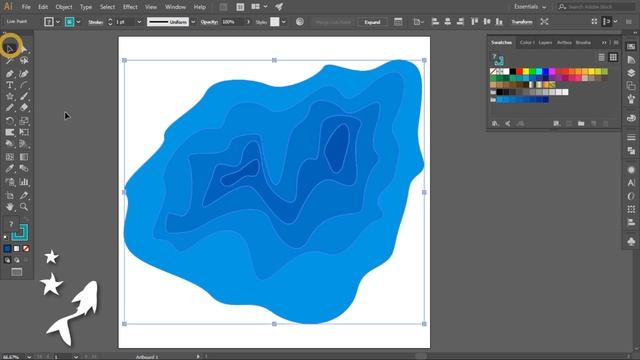Change screen mode button
The image size is (640, 360).
coord(17,272)
